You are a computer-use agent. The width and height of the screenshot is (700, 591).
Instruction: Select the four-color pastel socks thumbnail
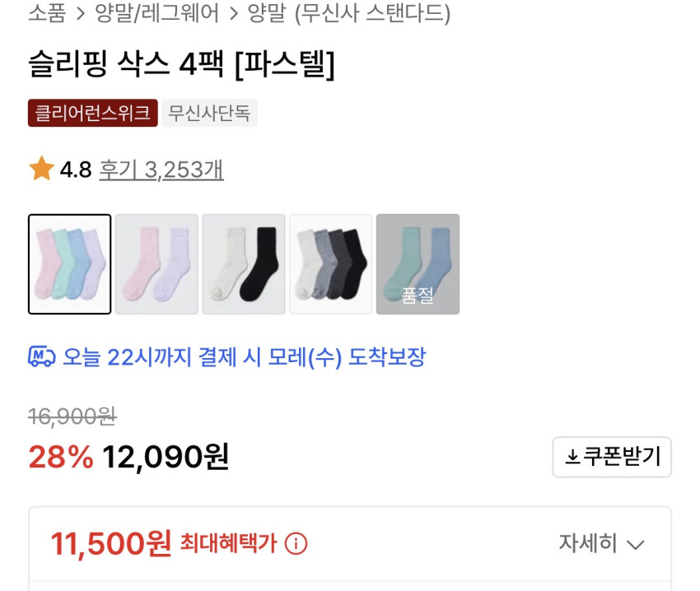(70, 264)
